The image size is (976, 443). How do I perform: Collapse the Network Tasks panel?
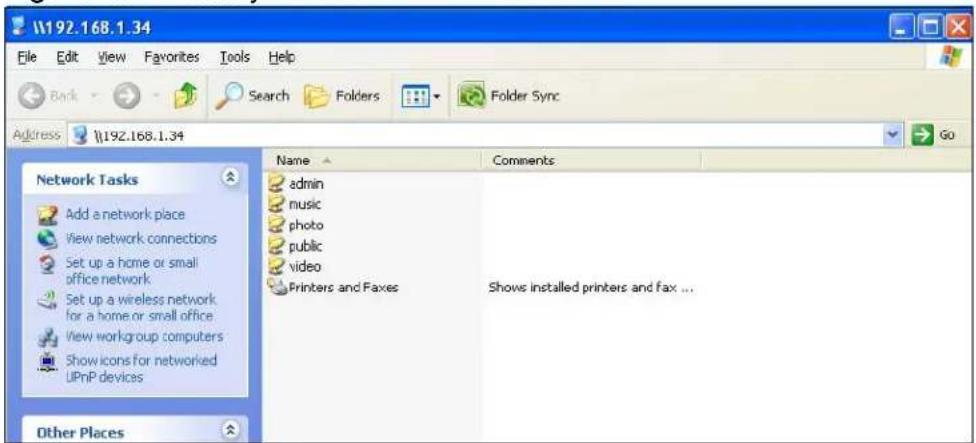point(230,179)
